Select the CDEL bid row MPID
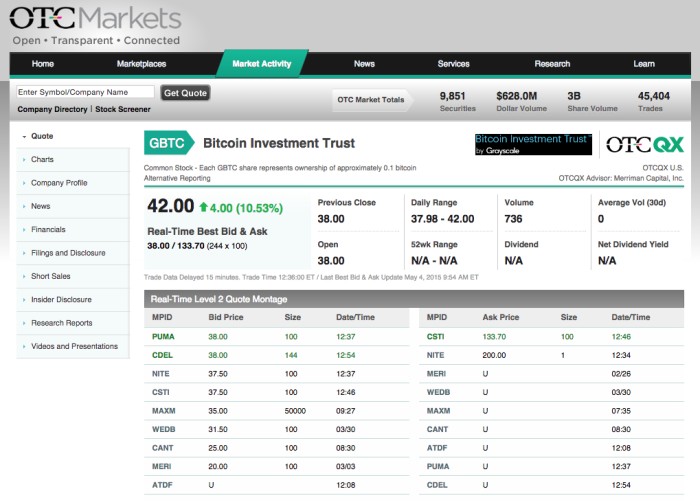 coord(162,355)
